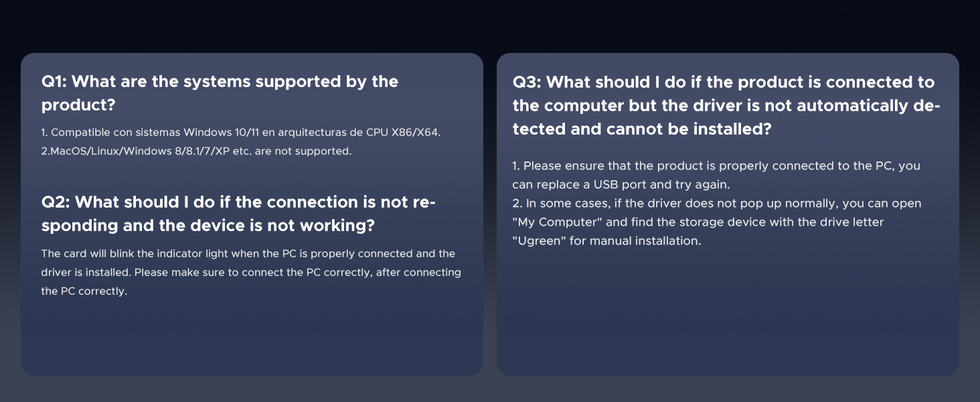Screen dimensions: 980x402
Task: Click the empty area of the right FAQ card
Action: point(728,315)
